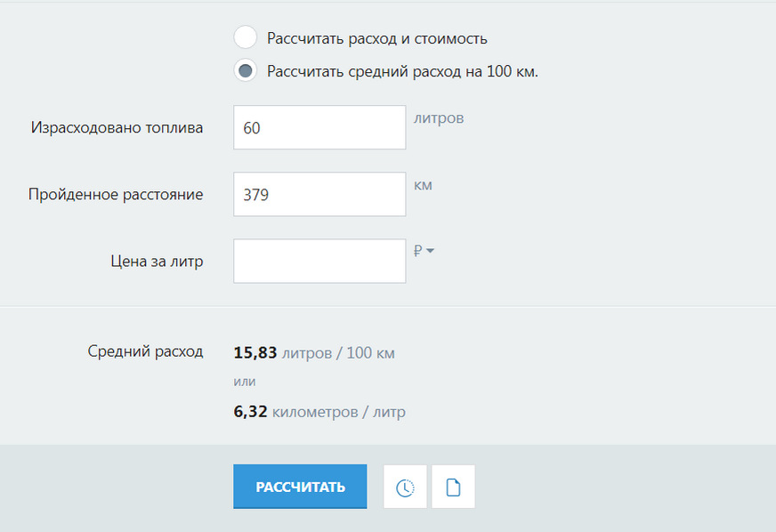Click the bold '15,83' result value
The image size is (776, 532).
253,352
